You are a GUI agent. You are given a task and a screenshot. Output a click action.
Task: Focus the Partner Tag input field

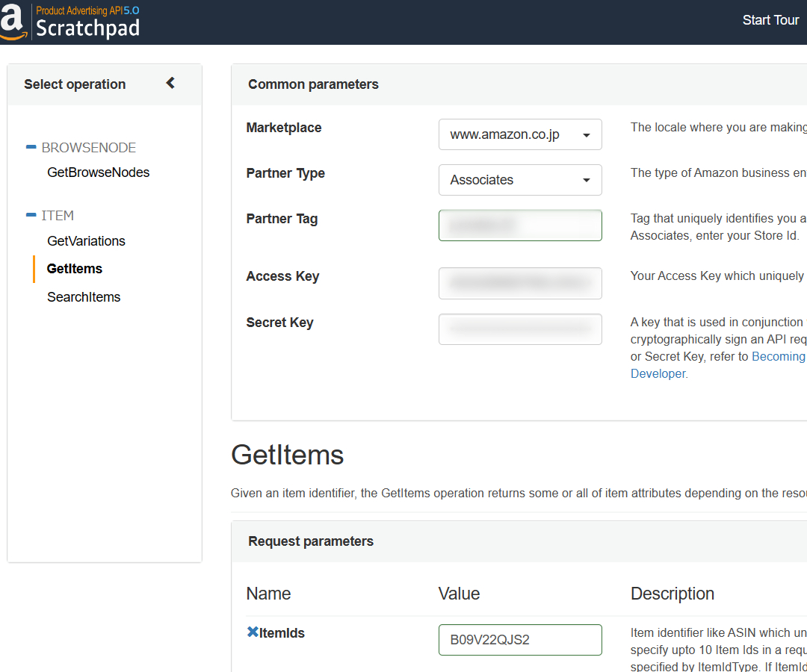click(x=520, y=225)
